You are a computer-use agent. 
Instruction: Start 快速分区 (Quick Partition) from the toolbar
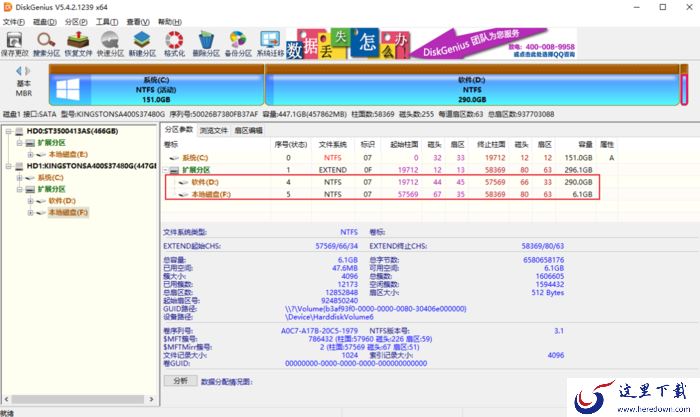coord(110,44)
